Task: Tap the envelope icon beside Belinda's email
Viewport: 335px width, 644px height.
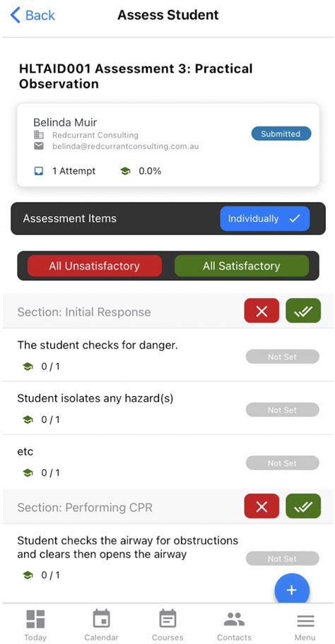Action: pyautogui.click(x=39, y=145)
